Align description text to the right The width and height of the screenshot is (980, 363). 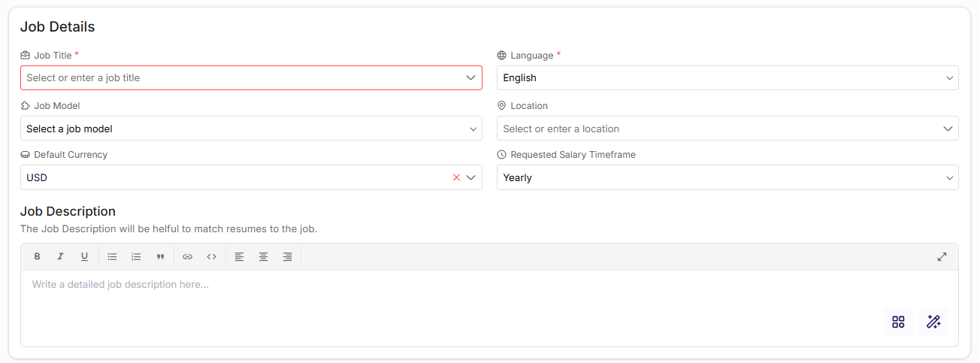(x=287, y=257)
